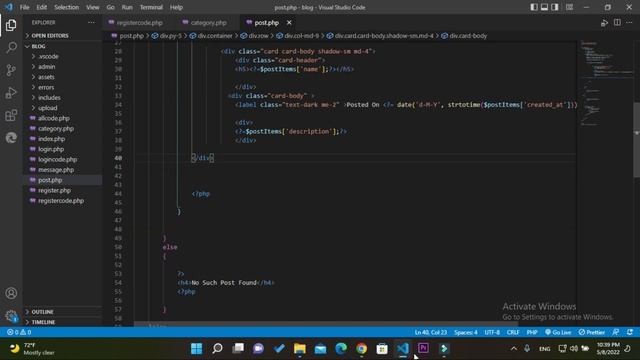Collapse the BLOG folder section
This screenshot has width=640, height=360.
coord(62,46)
